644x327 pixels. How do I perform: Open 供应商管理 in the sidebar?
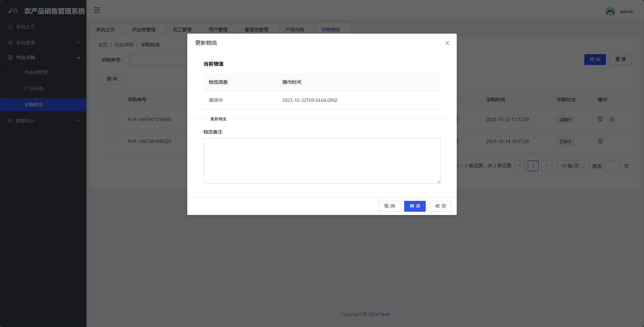[x=43, y=72]
